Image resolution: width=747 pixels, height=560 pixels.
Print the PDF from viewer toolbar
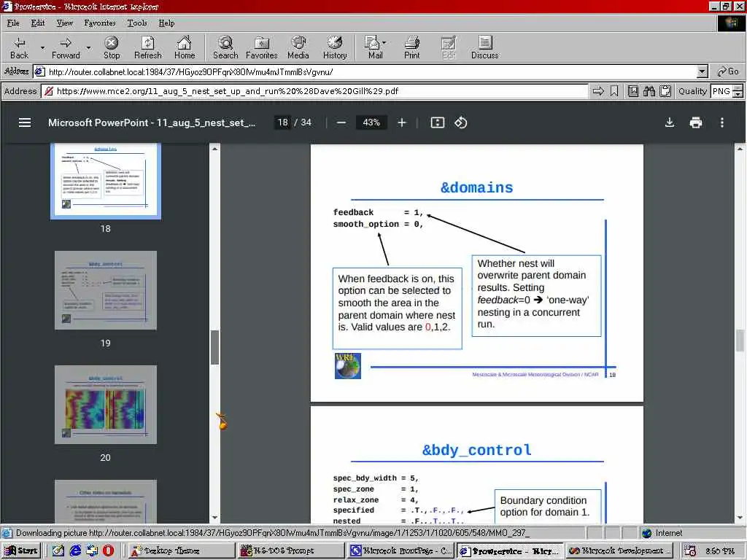[x=695, y=122]
